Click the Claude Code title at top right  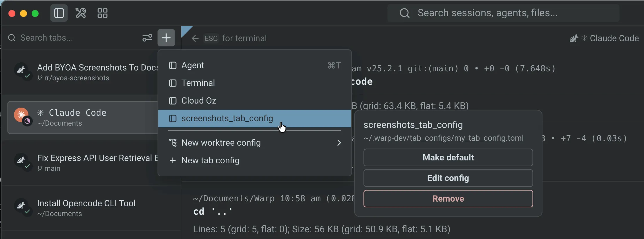coord(614,38)
